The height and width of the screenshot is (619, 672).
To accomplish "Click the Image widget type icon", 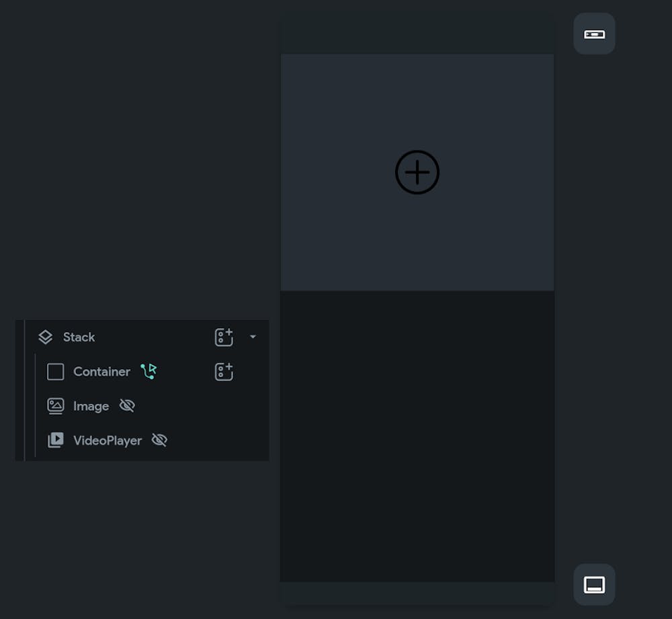I will coord(55,405).
